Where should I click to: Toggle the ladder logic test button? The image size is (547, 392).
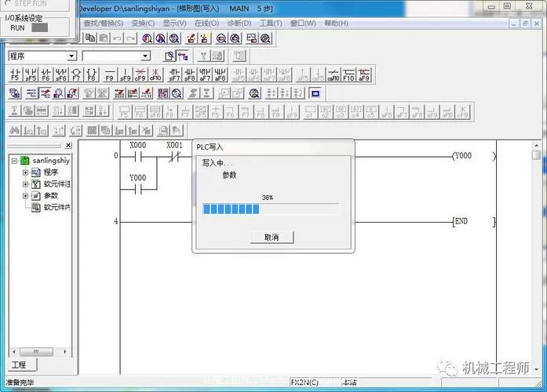(x=315, y=93)
